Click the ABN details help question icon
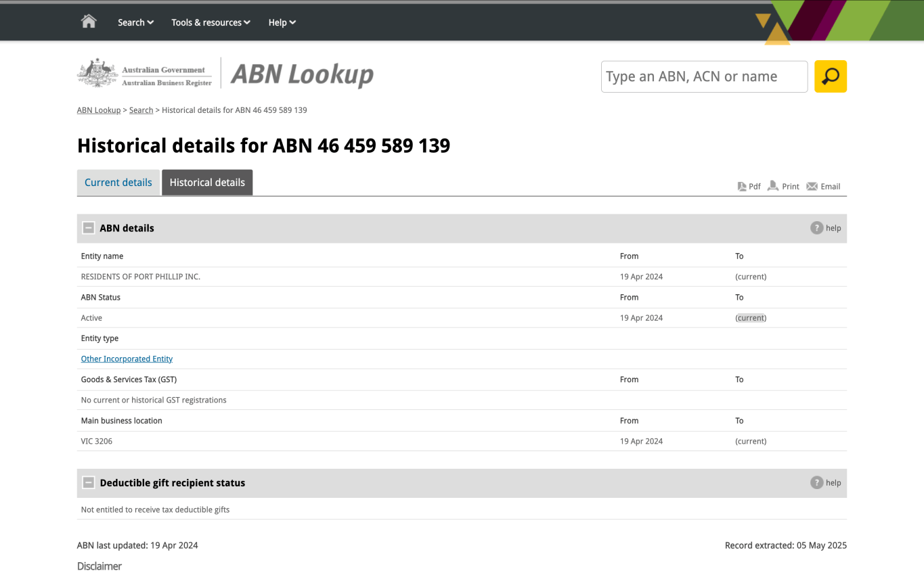Image resolution: width=924 pixels, height=577 pixels. [x=817, y=228]
